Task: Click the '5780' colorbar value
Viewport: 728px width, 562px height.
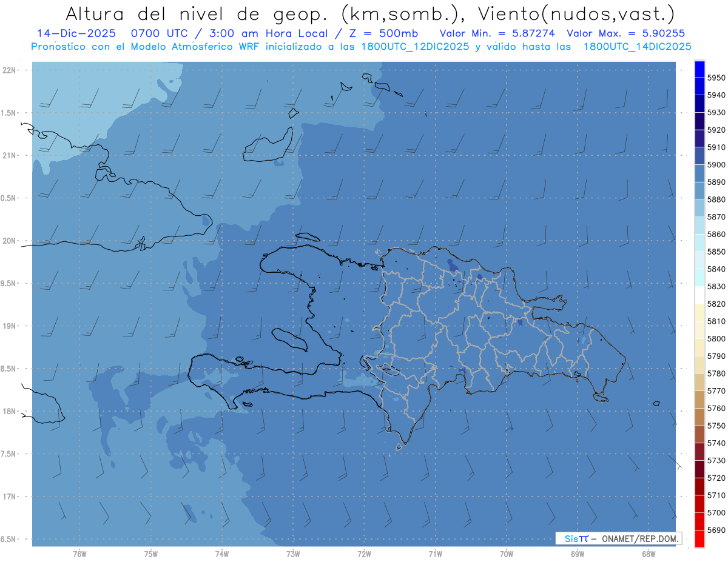Action: 716,373
